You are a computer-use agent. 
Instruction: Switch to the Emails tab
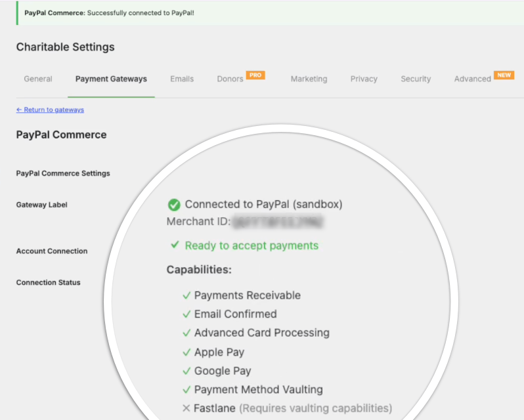pos(182,79)
